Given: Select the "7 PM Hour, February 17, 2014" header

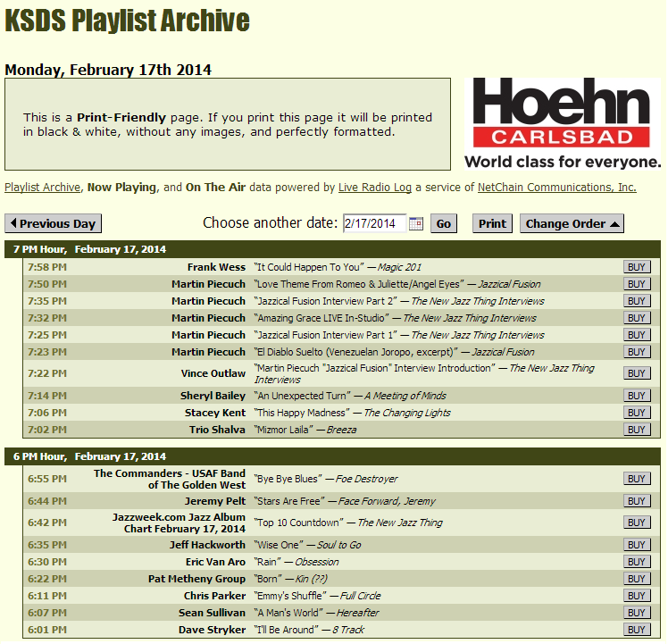Looking at the screenshot, I should (x=332, y=249).
